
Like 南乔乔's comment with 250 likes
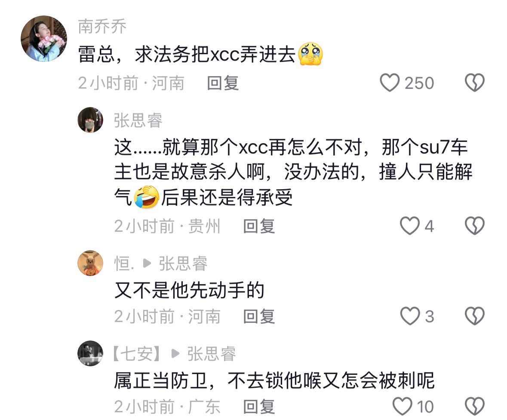click(x=389, y=83)
